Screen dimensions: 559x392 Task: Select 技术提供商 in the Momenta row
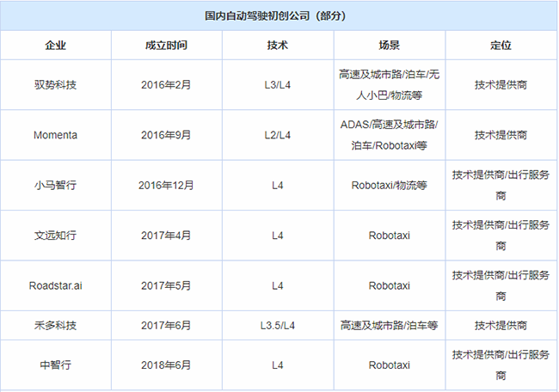point(501,135)
